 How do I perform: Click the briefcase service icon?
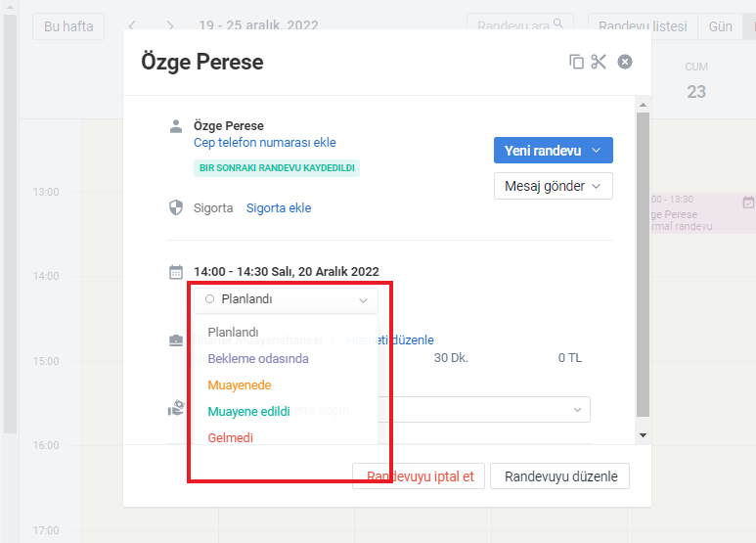[x=176, y=340]
